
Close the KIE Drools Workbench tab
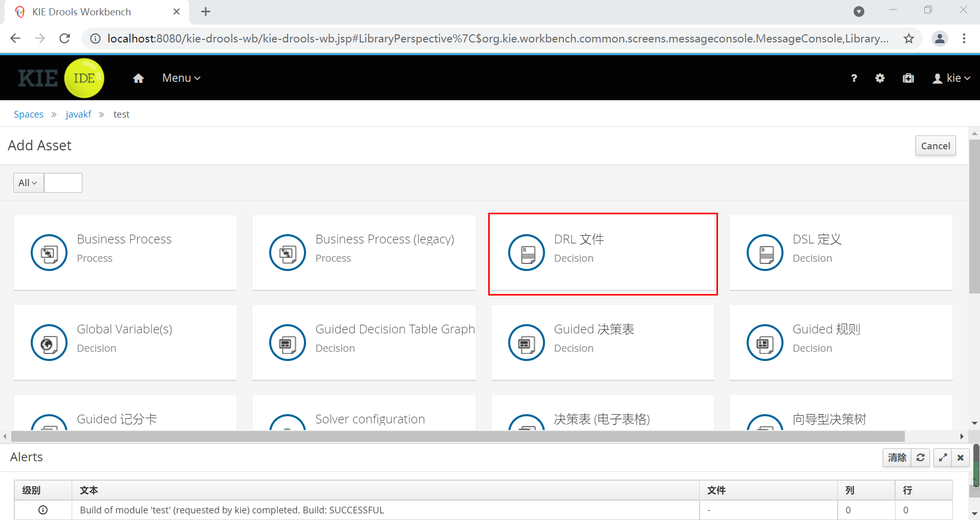(177, 12)
